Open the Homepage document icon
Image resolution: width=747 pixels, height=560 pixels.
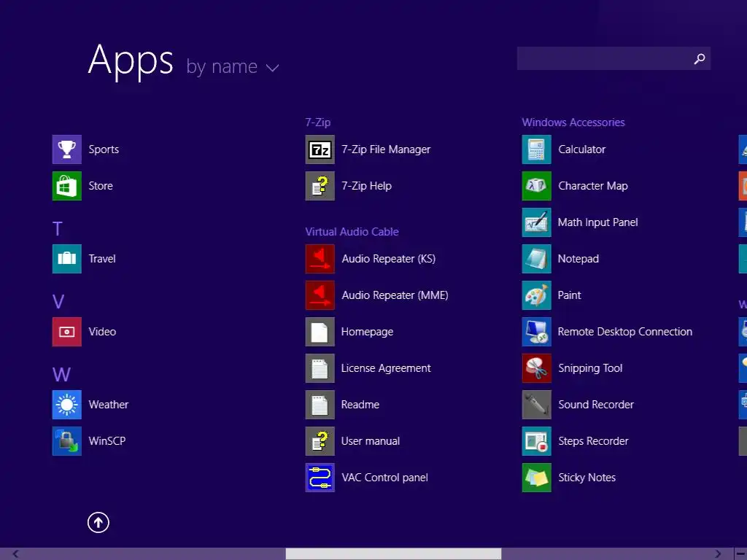tap(320, 332)
